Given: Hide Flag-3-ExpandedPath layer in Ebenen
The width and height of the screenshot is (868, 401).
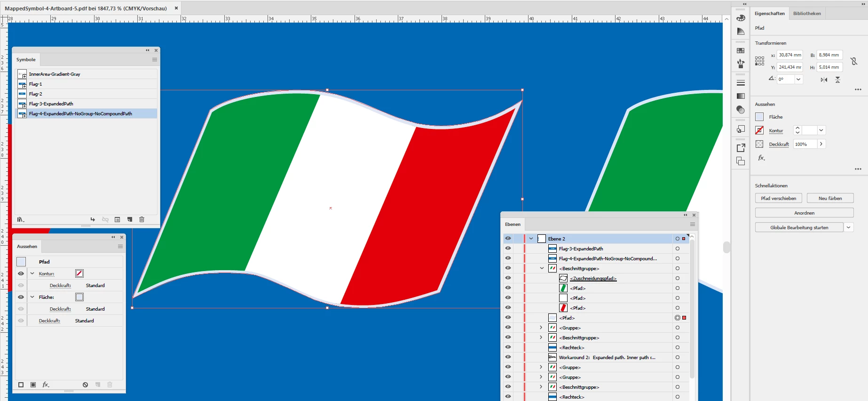Looking at the screenshot, I should [x=508, y=248].
